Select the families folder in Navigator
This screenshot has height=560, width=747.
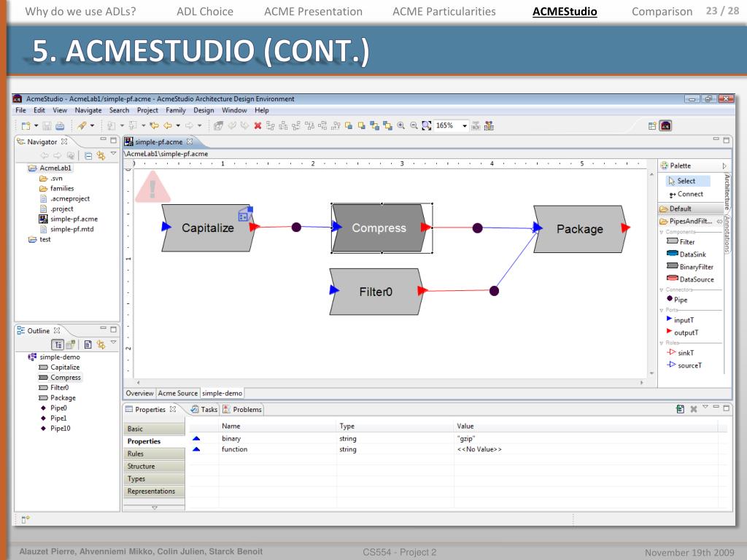point(57,189)
